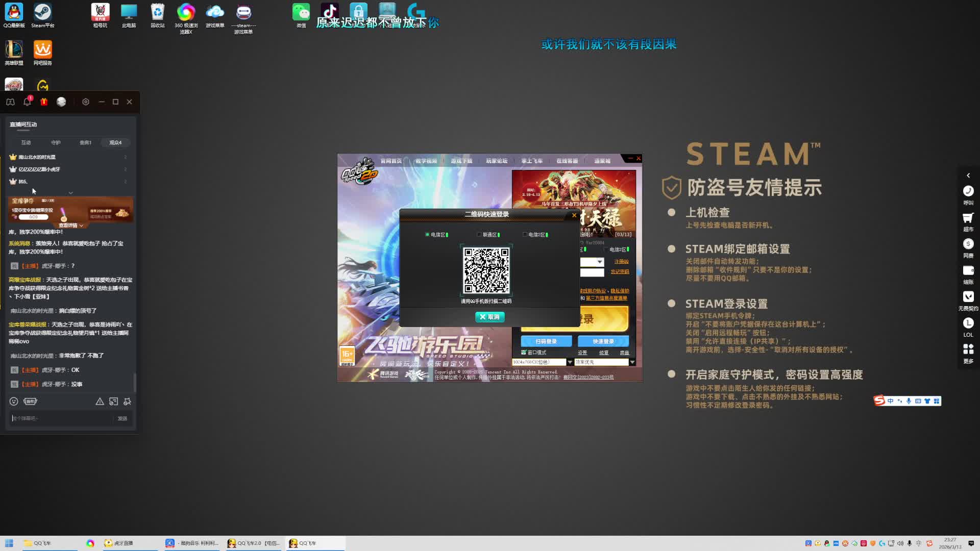Open the emoji picker in chat
The image size is (980, 551).
coord(14,402)
